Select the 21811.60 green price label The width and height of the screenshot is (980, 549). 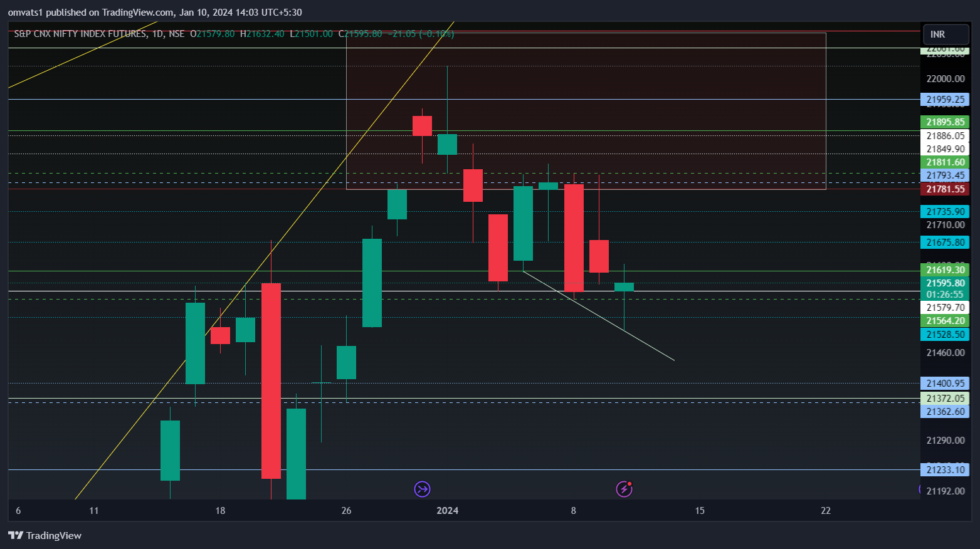[x=945, y=162]
